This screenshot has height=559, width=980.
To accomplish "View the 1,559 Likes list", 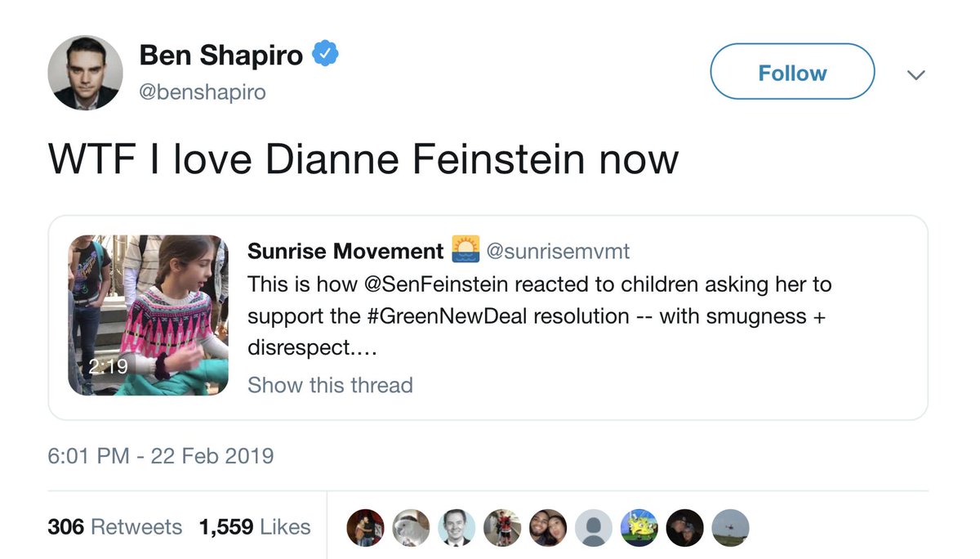I will click(254, 527).
